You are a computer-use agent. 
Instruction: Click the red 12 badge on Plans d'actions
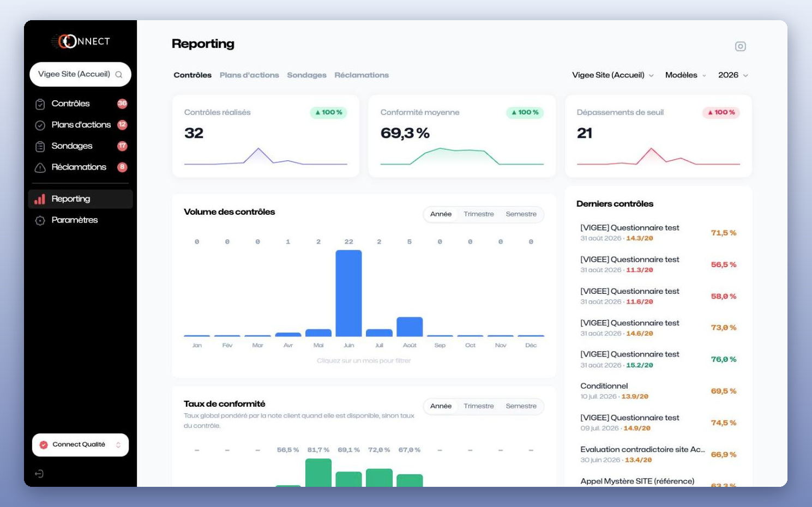point(122,125)
